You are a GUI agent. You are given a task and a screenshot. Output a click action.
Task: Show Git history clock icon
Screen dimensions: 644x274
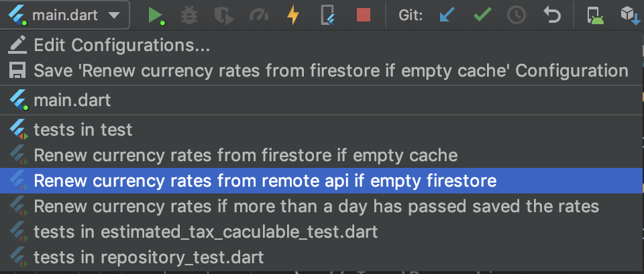click(517, 15)
